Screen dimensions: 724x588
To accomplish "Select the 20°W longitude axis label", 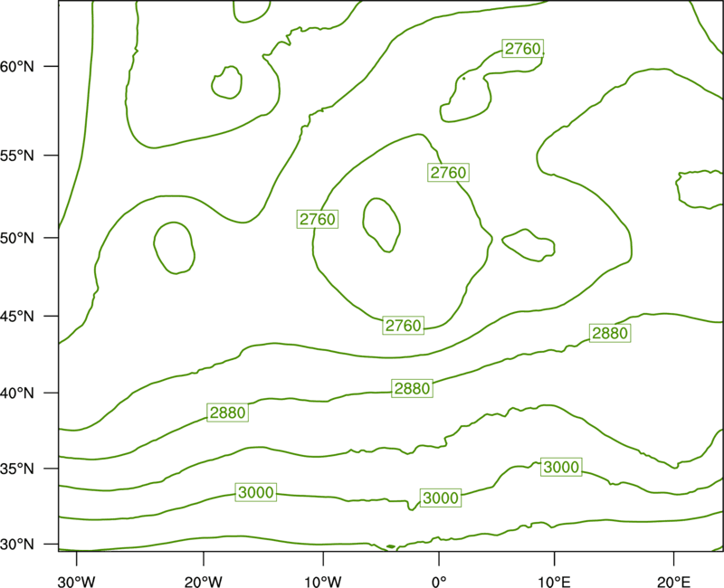I will (204, 582).
